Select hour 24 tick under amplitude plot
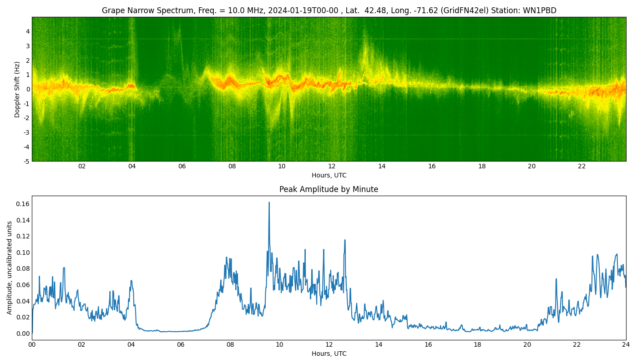This screenshot has width=637, height=364. [x=626, y=345]
